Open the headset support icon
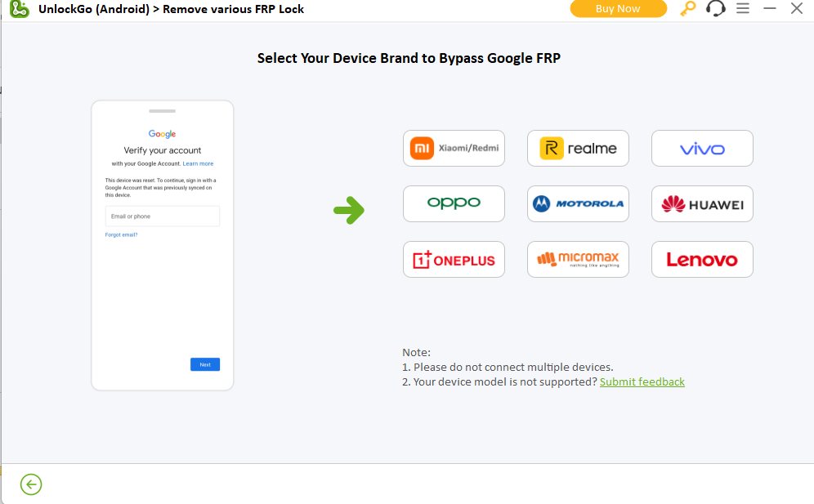This screenshot has width=814, height=504. pyautogui.click(x=716, y=9)
